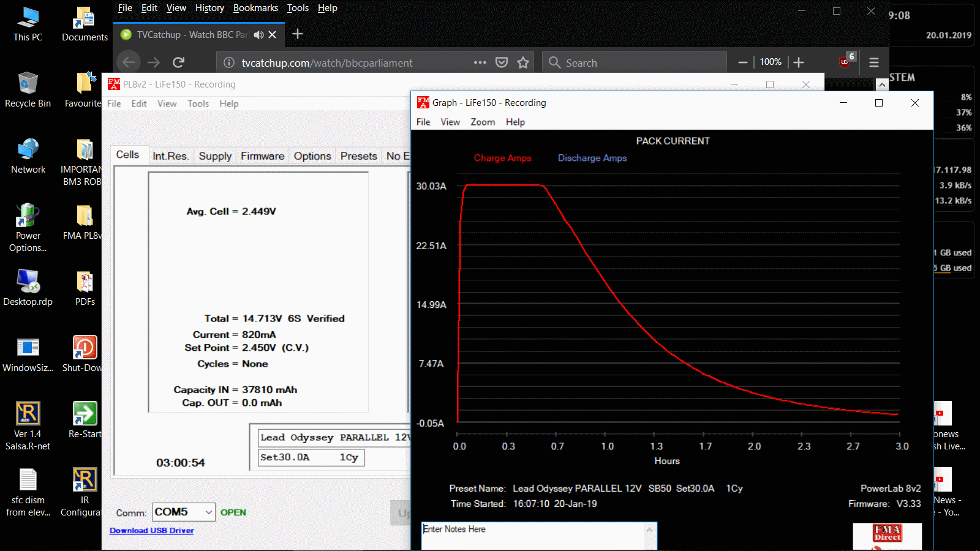Toggle the Charge Amps legend

pos(502,158)
